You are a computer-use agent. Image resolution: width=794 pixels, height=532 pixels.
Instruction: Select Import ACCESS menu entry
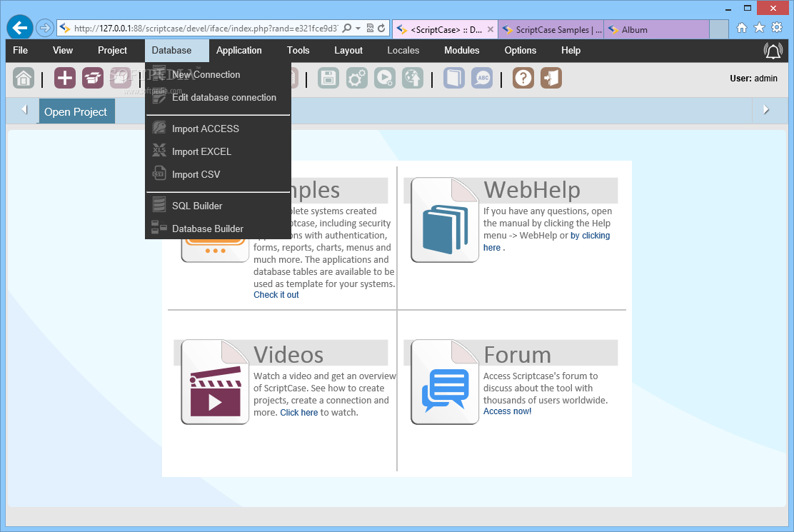point(218,129)
